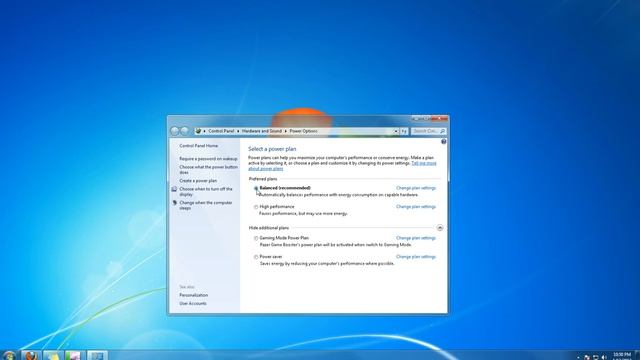Click the Back navigation arrow button
The image size is (640, 360).
pos(175,131)
